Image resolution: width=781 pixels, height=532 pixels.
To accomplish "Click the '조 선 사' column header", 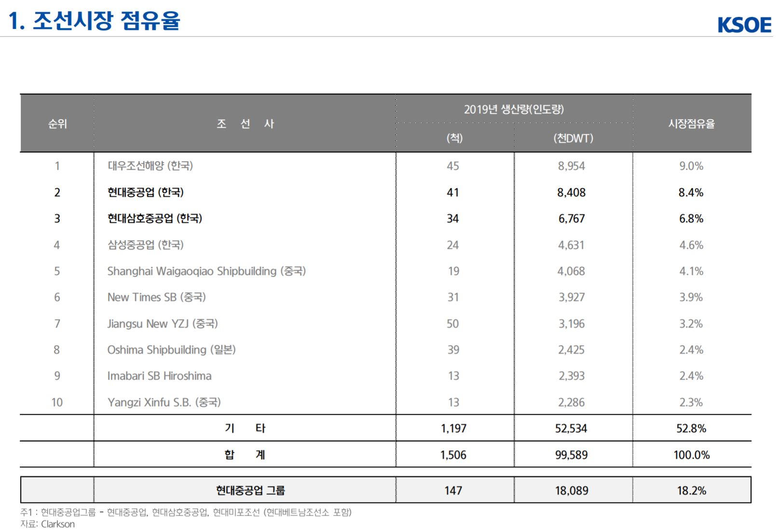I will coord(245,124).
